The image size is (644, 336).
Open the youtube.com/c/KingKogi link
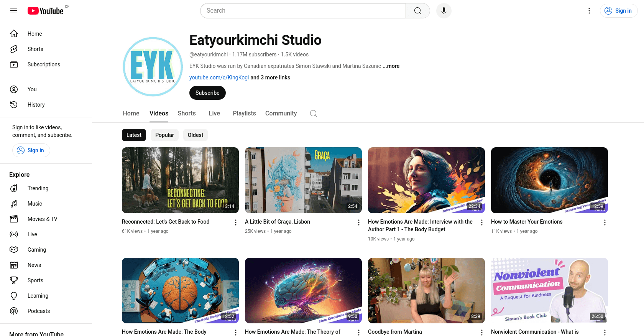tap(219, 77)
